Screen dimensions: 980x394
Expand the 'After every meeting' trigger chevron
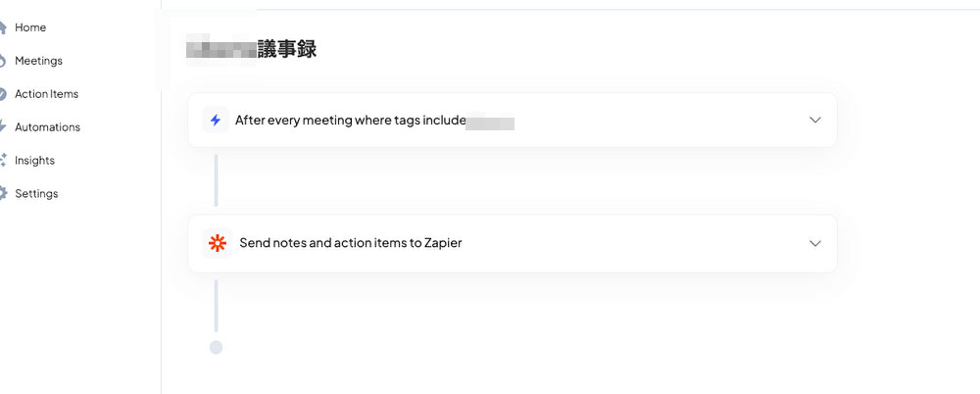[815, 121]
